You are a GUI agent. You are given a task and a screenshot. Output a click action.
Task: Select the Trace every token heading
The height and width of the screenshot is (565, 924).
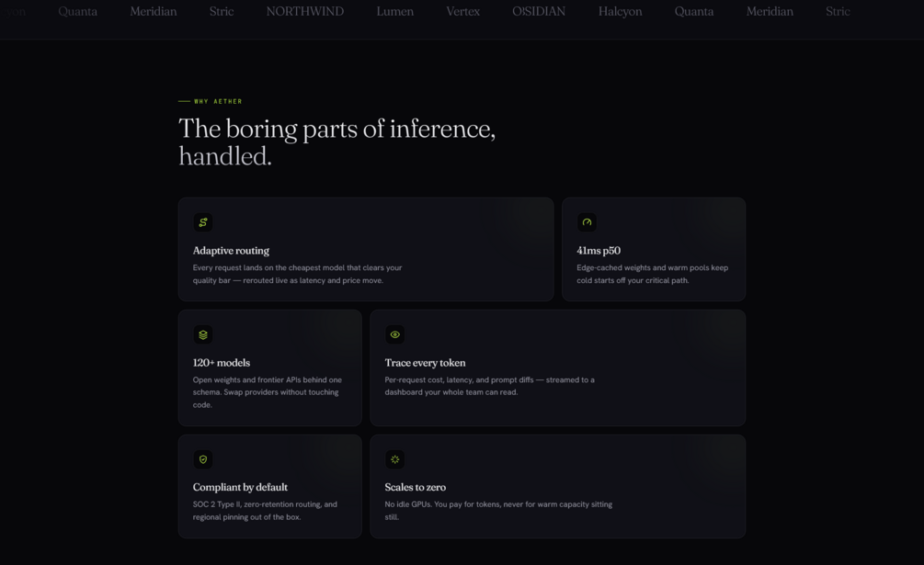click(x=425, y=363)
